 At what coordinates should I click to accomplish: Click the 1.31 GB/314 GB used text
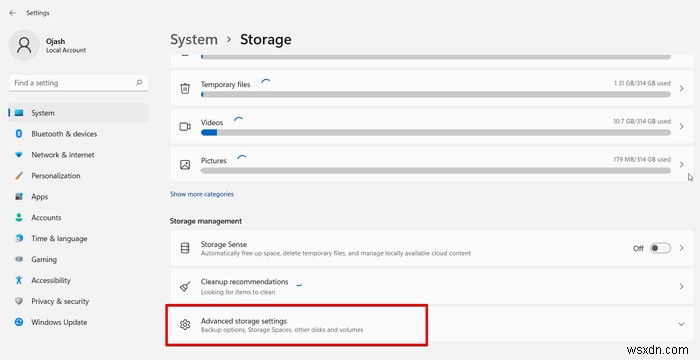tap(642, 83)
